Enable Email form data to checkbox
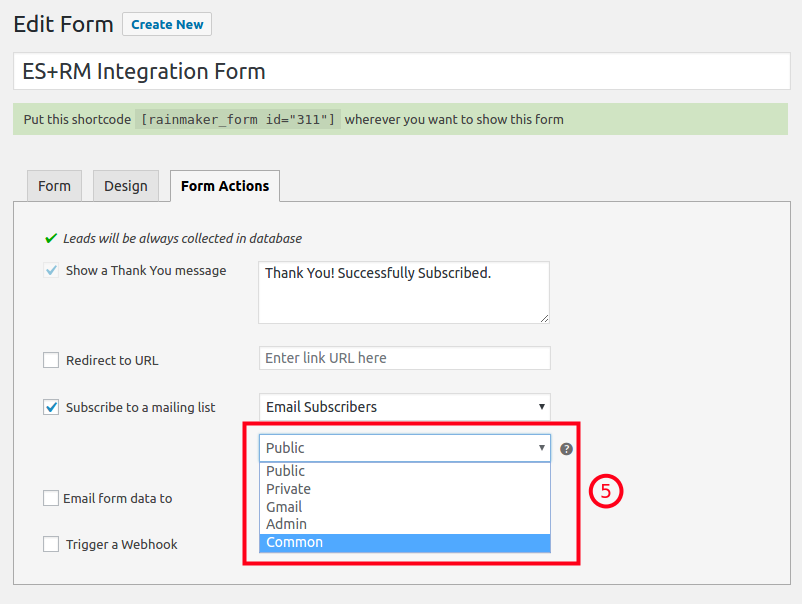Viewport: 802px width, 604px height. [x=51, y=498]
